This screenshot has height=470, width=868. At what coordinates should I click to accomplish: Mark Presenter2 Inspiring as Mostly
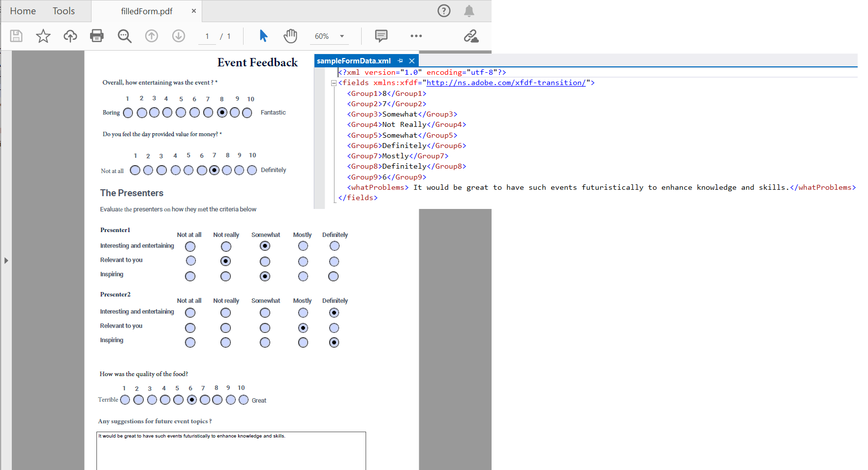(x=303, y=342)
